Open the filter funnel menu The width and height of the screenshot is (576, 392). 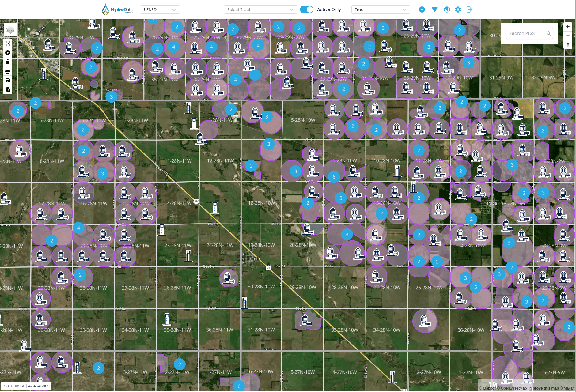click(434, 9)
